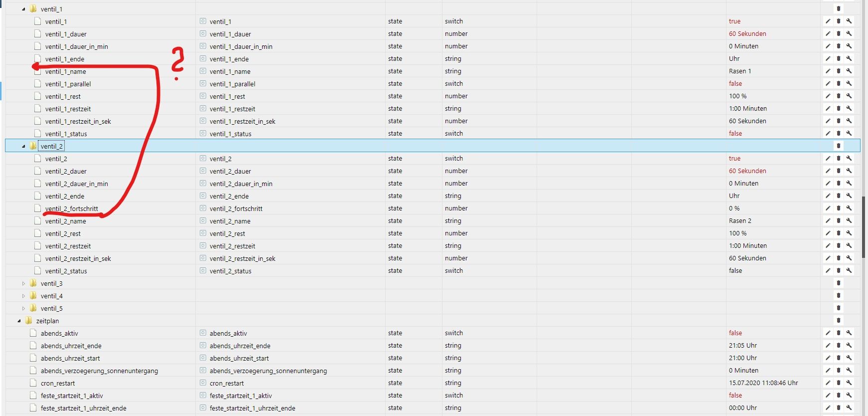Open wrench settings for ventil_2_dauer_in_min
Viewport: 868px width, 416px height.
[849, 183]
